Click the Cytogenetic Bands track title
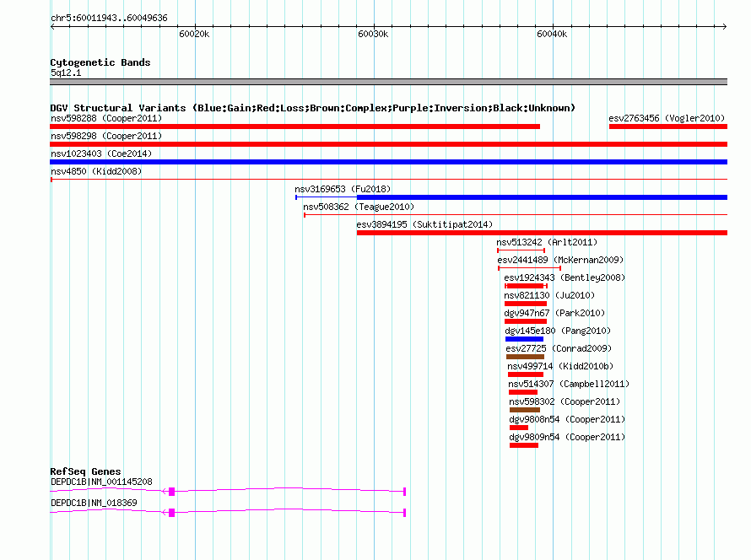751x560 pixels. tap(100, 62)
